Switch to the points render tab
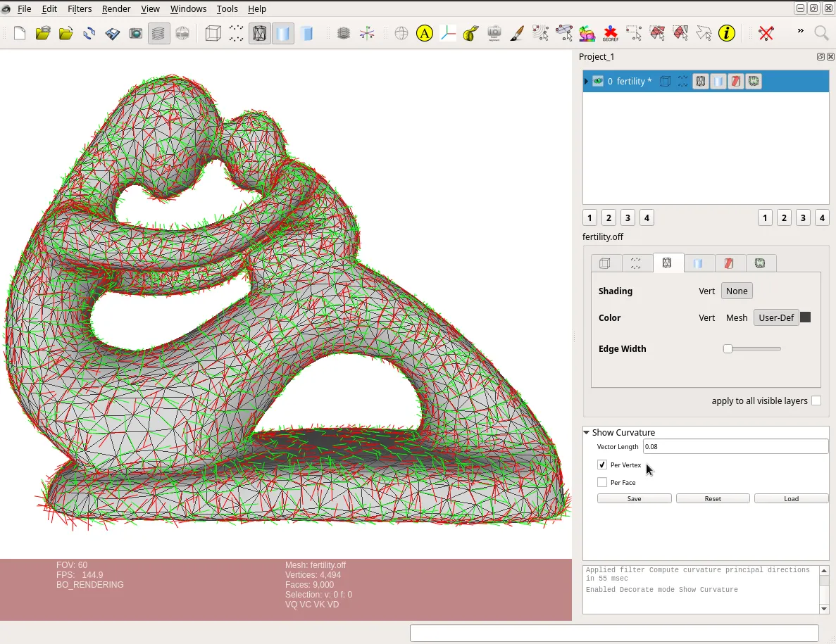 coord(637,263)
